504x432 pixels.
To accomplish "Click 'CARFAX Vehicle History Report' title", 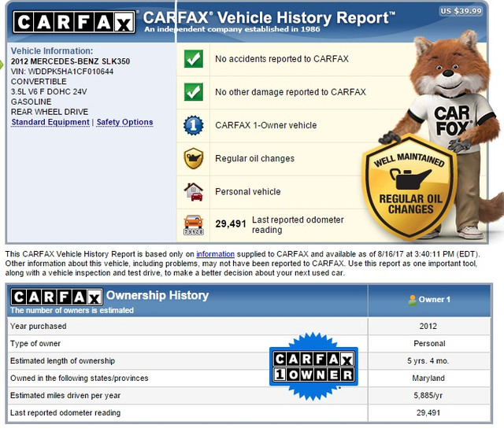I will [x=269, y=17].
